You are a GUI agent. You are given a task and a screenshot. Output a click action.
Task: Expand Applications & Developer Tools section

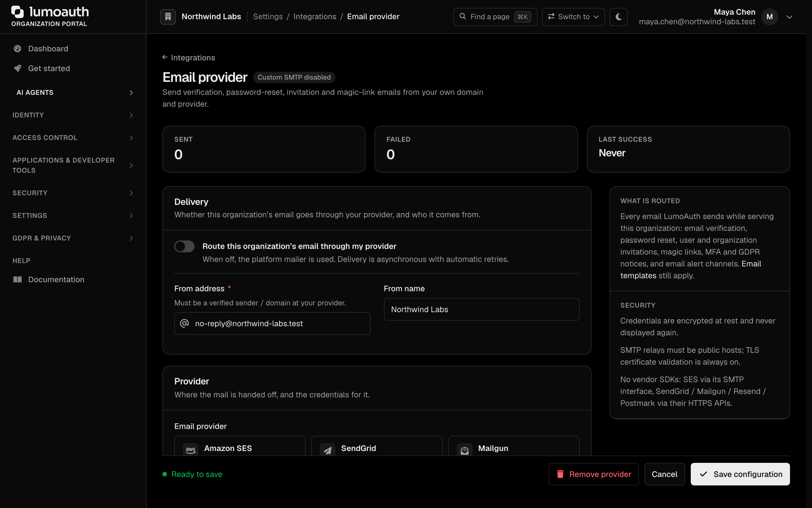(73, 165)
